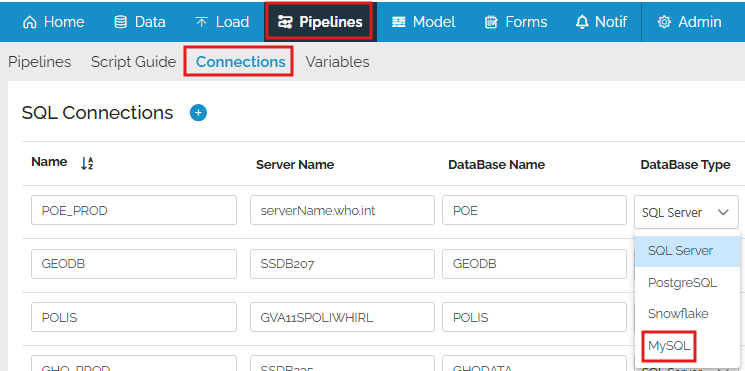The image size is (745, 371).
Task: Edit the POE_PROD name field
Action: (134, 210)
